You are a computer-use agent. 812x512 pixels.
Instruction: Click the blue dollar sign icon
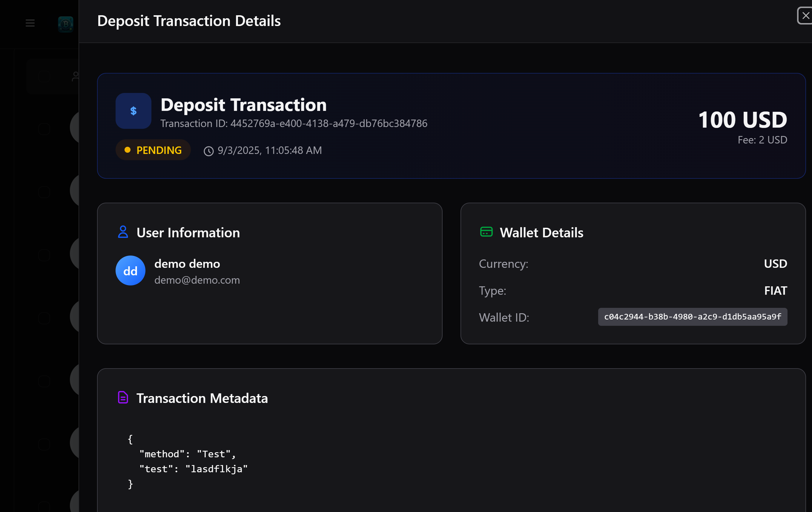pyautogui.click(x=133, y=111)
